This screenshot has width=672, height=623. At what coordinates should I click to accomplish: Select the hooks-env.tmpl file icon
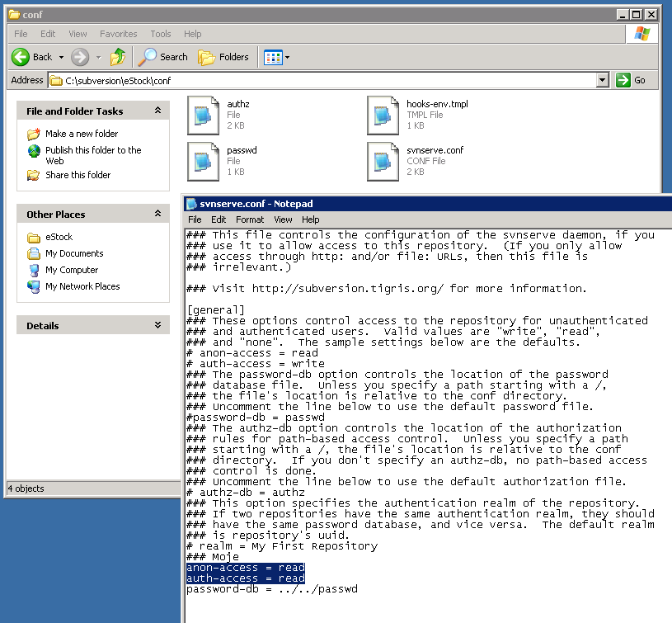pyautogui.click(x=383, y=114)
